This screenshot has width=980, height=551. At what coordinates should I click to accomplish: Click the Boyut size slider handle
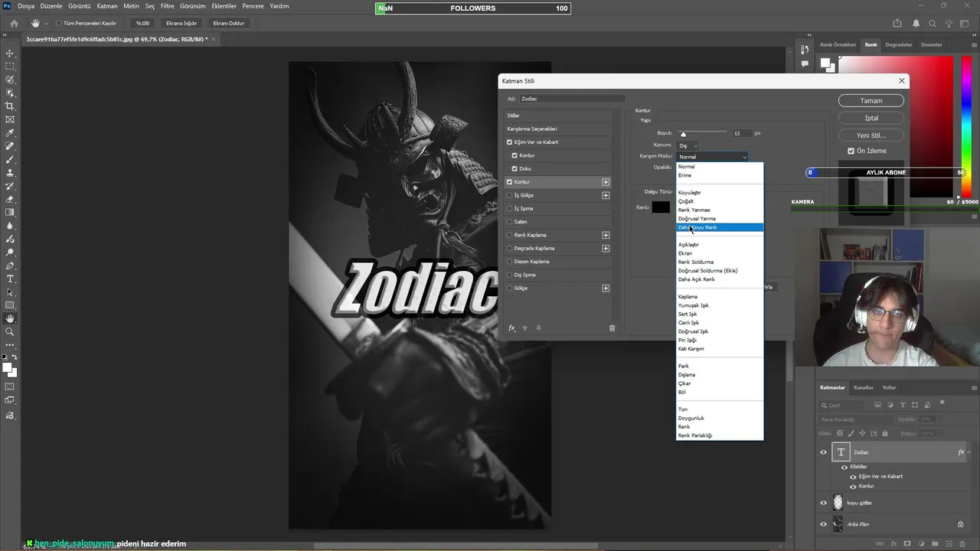[684, 135]
